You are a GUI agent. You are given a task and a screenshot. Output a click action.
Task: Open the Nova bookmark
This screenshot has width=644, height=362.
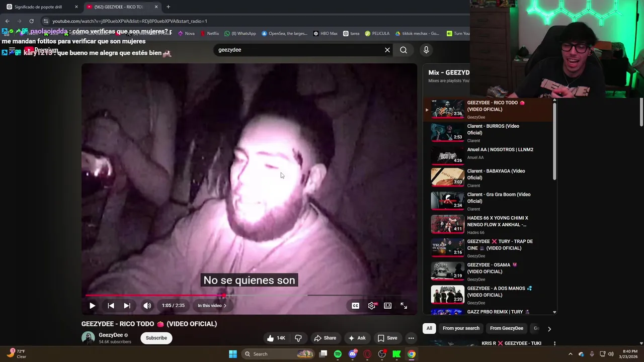point(186,34)
